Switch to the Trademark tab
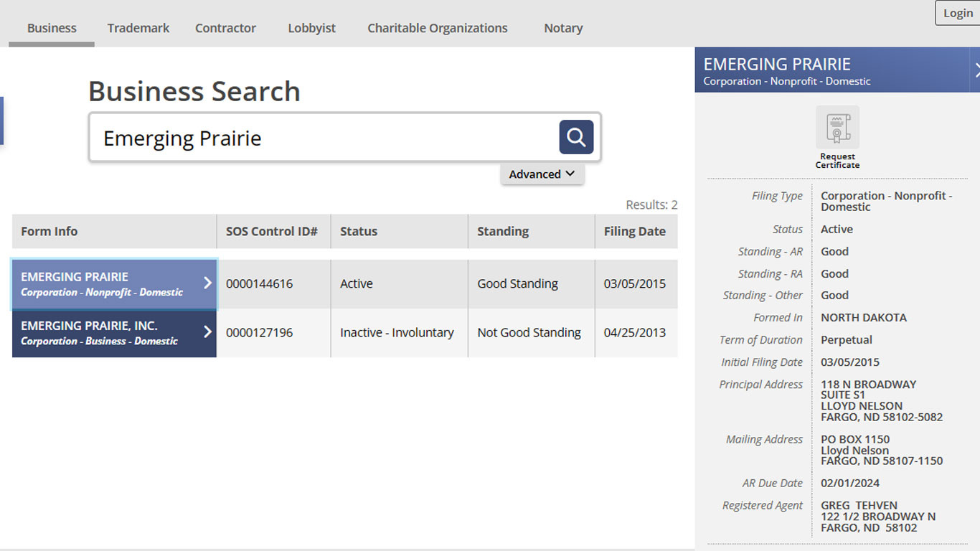 138,28
